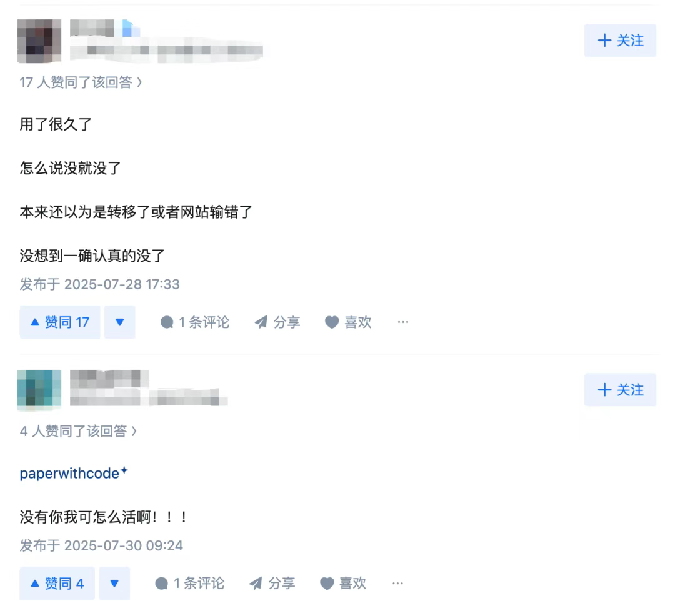Downvote the first answer
The width and height of the screenshot is (675, 616).
(x=119, y=322)
